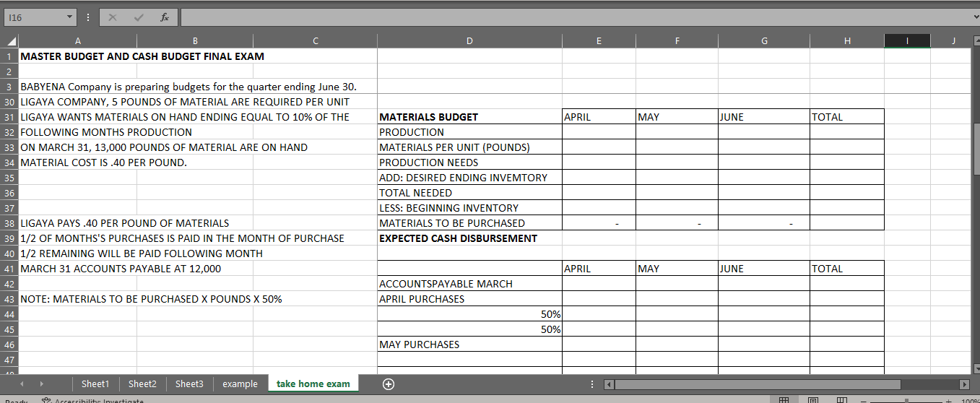Click the TOTAL NEEDED cell

pos(469,193)
